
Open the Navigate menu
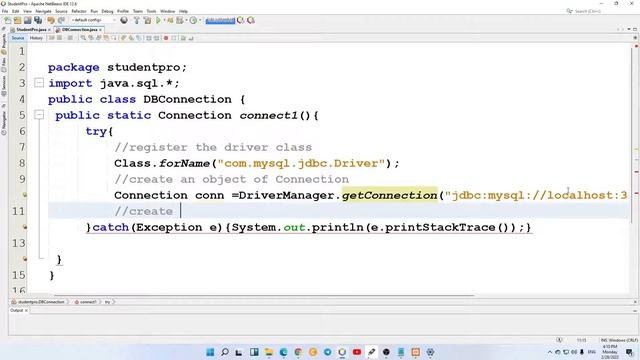pos(43,11)
